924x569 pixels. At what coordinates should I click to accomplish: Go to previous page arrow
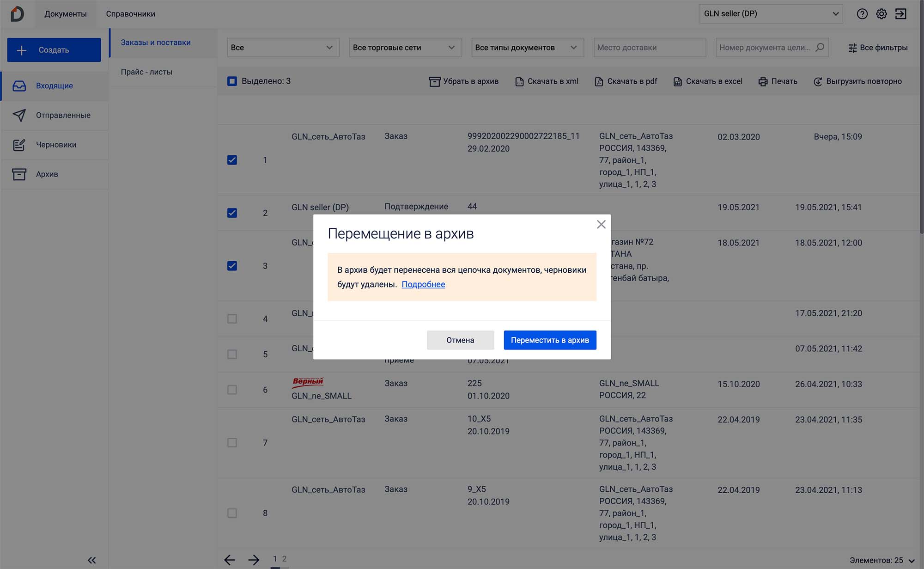point(230,560)
